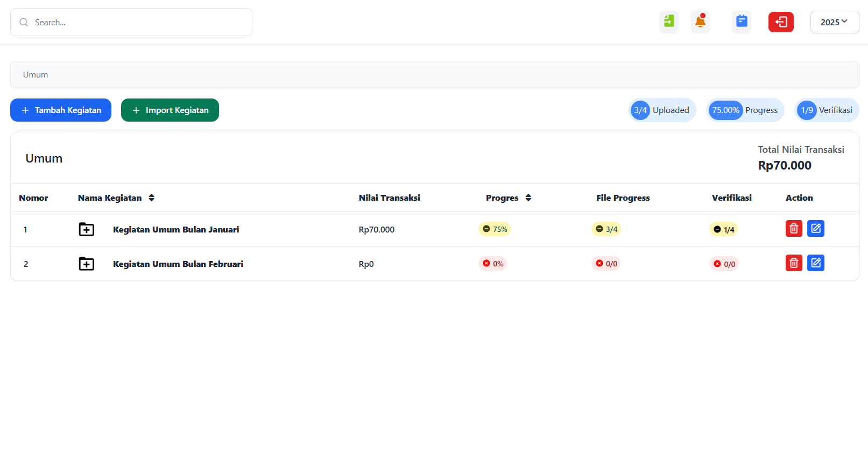
Task: Open folder icon for Kegiatan Umum Bulan Februari
Action: (87, 264)
